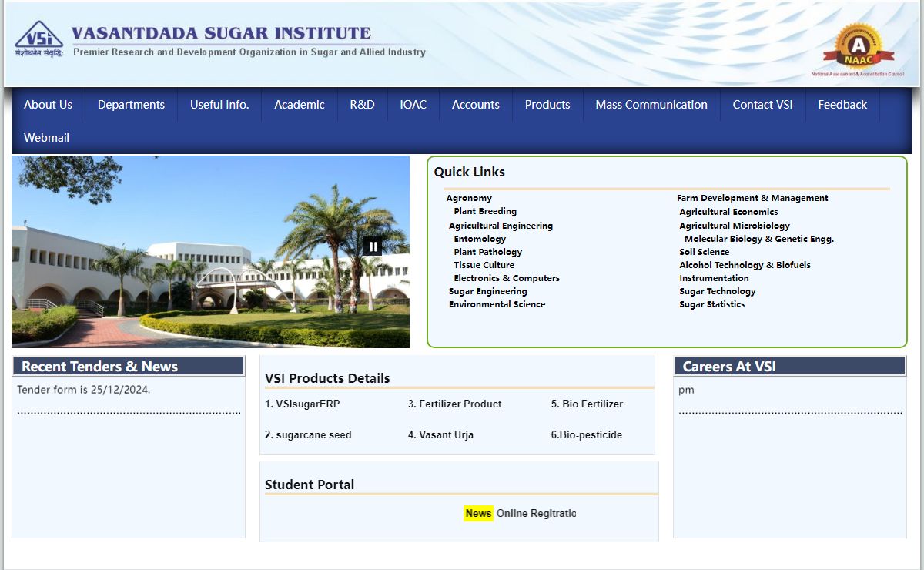This screenshot has height=570, width=924.
Task: View the Bio Fertilizer product
Action: click(587, 404)
